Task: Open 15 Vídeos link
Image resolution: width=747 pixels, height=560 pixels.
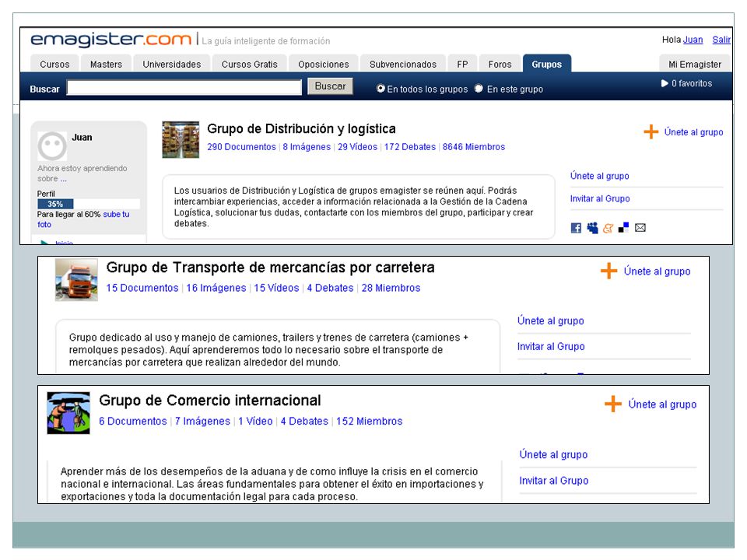Action: [x=276, y=288]
